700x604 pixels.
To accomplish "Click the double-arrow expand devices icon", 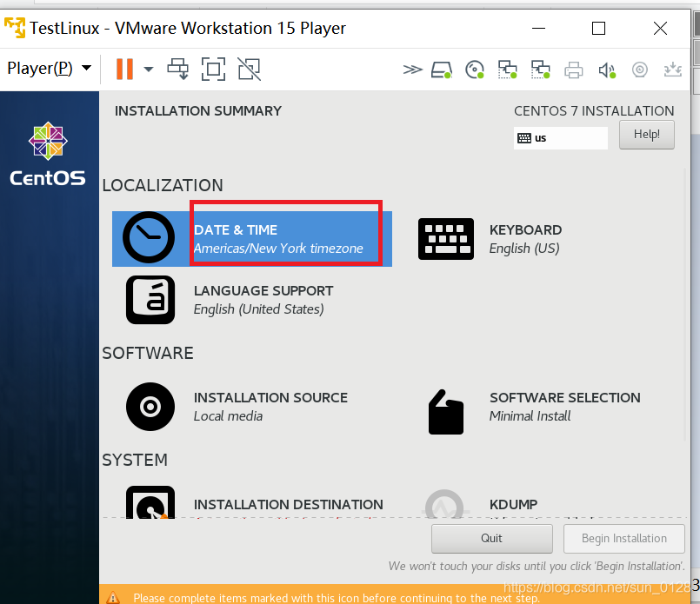I will [x=412, y=70].
